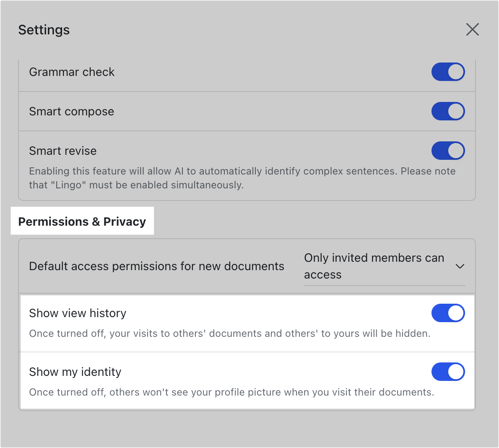Close the Settings dialog with the X icon
The width and height of the screenshot is (499, 448).
coord(473,29)
